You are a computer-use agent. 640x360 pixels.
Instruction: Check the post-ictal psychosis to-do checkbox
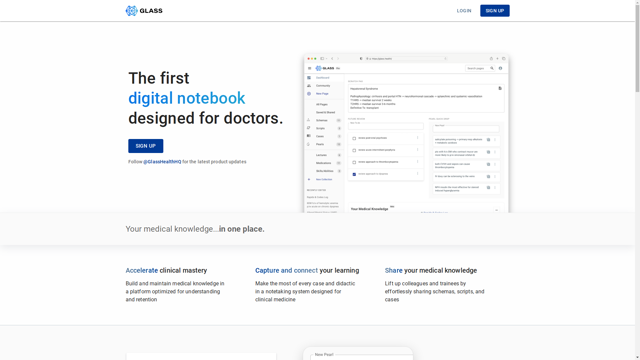click(354, 138)
